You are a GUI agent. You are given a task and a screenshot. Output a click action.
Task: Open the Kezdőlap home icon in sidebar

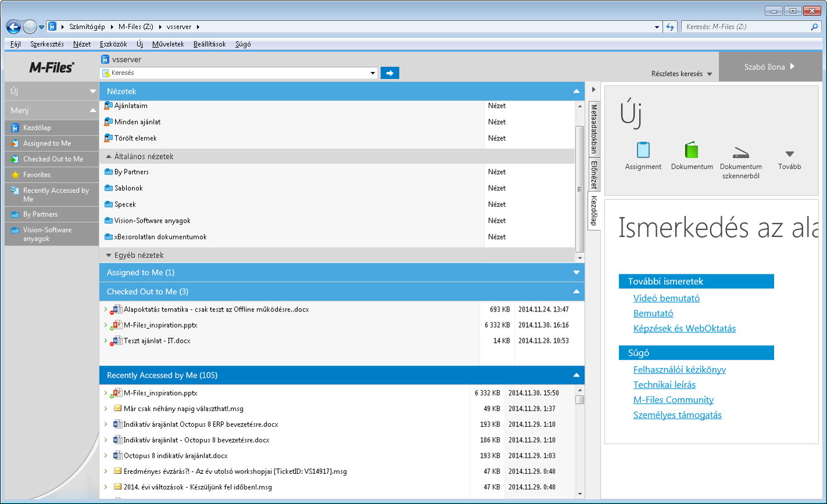click(x=15, y=128)
